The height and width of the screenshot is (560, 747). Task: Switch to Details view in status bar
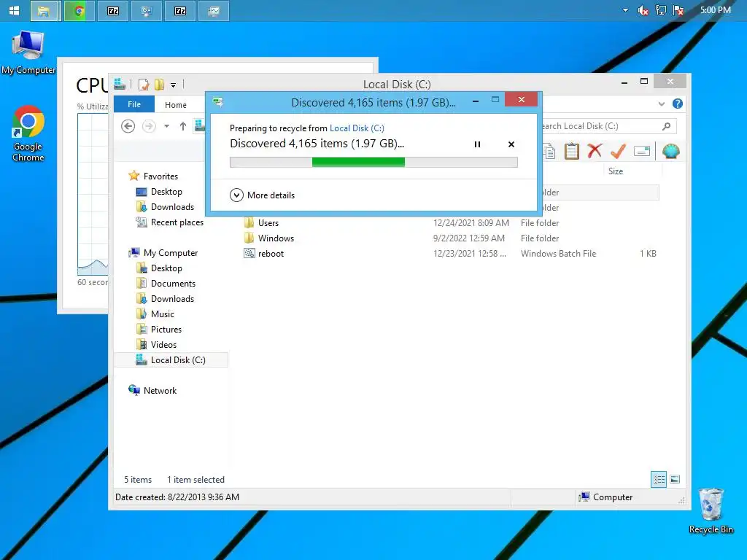[659, 479]
